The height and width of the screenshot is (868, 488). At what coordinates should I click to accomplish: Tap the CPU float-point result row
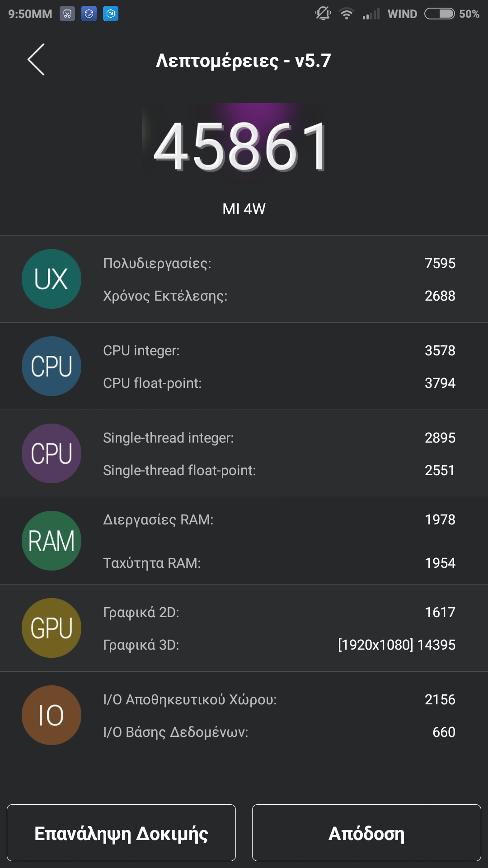(279, 383)
